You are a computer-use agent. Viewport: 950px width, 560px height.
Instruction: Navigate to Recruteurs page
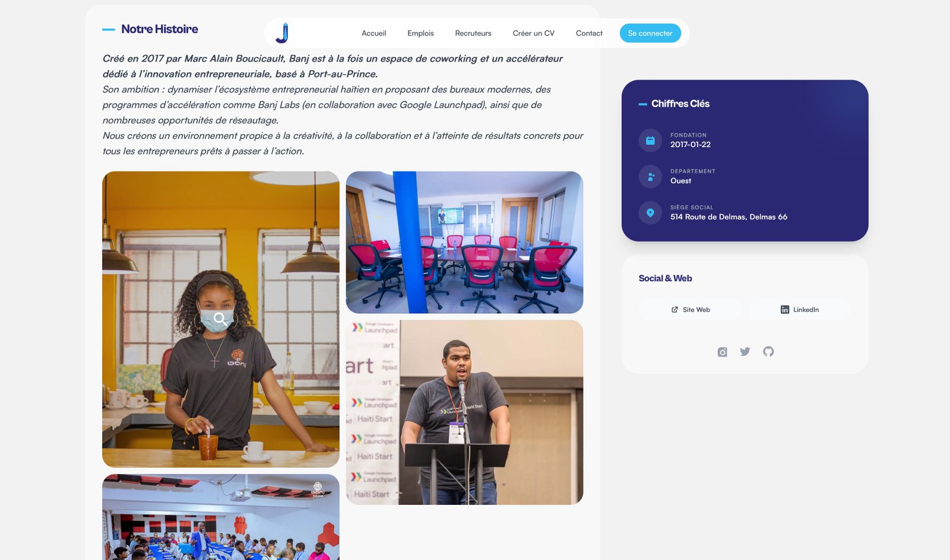point(473,33)
